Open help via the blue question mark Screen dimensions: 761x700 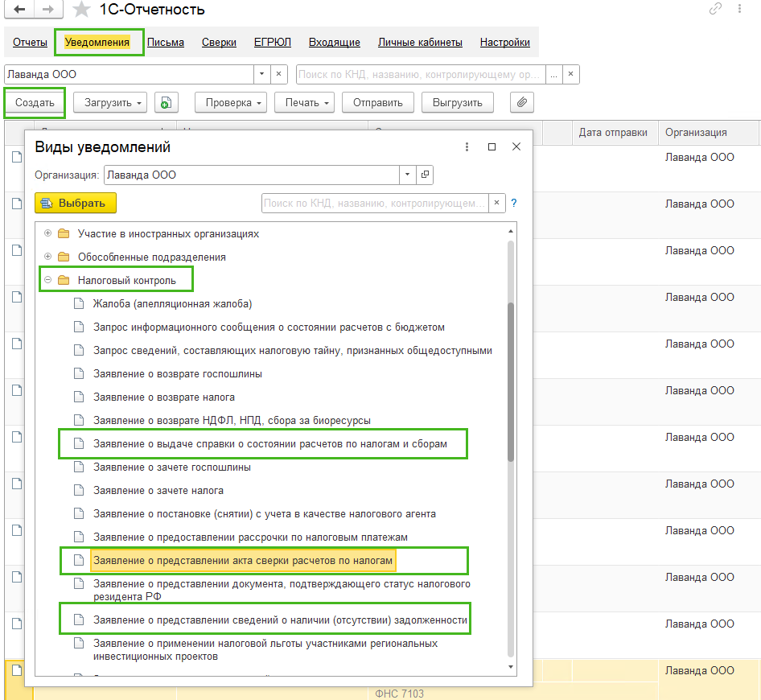coord(514,203)
